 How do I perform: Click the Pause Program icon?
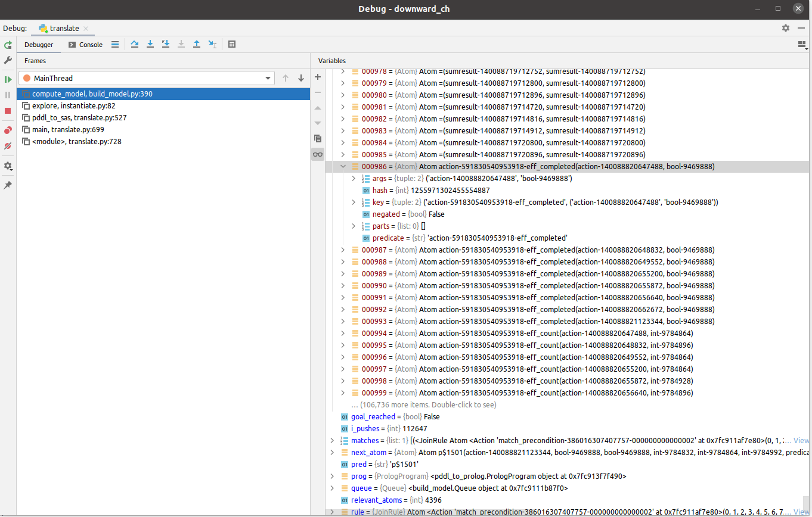pyautogui.click(x=8, y=95)
